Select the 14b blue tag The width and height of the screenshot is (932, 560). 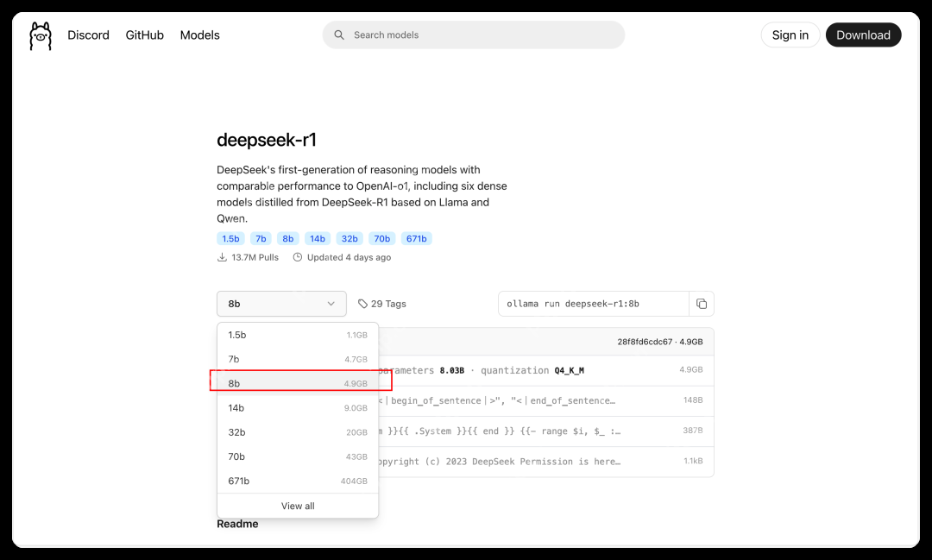click(x=318, y=238)
